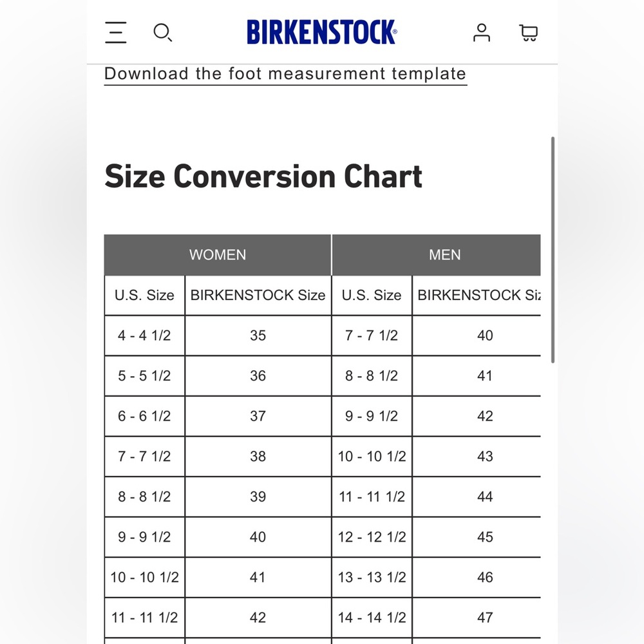Viewport: 644px width, 644px height.
Task: Select women's Birkenstock size 36 cell
Action: (x=258, y=376)
